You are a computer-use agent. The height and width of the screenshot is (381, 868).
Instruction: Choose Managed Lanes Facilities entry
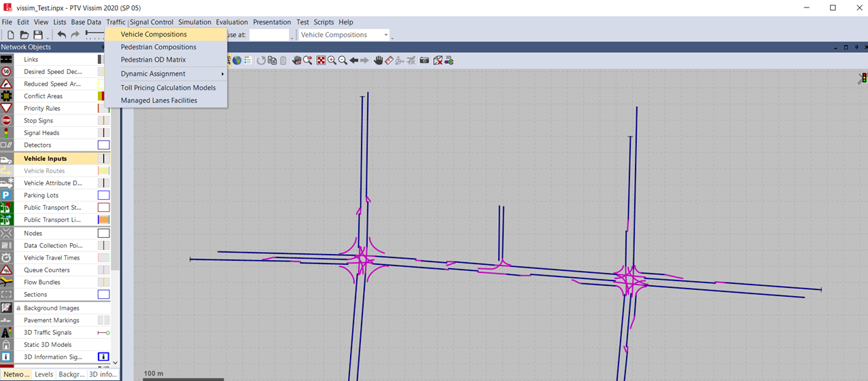(166, 101)
